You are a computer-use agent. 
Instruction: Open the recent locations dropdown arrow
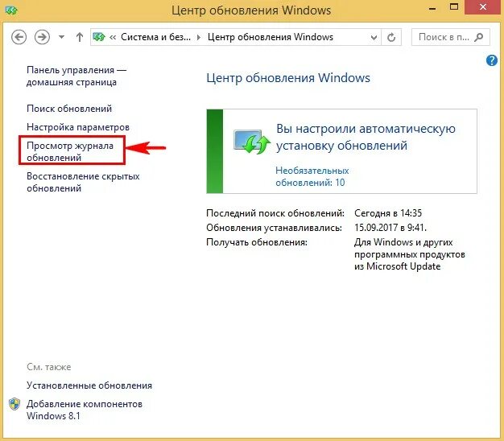(x=61, y=37)
